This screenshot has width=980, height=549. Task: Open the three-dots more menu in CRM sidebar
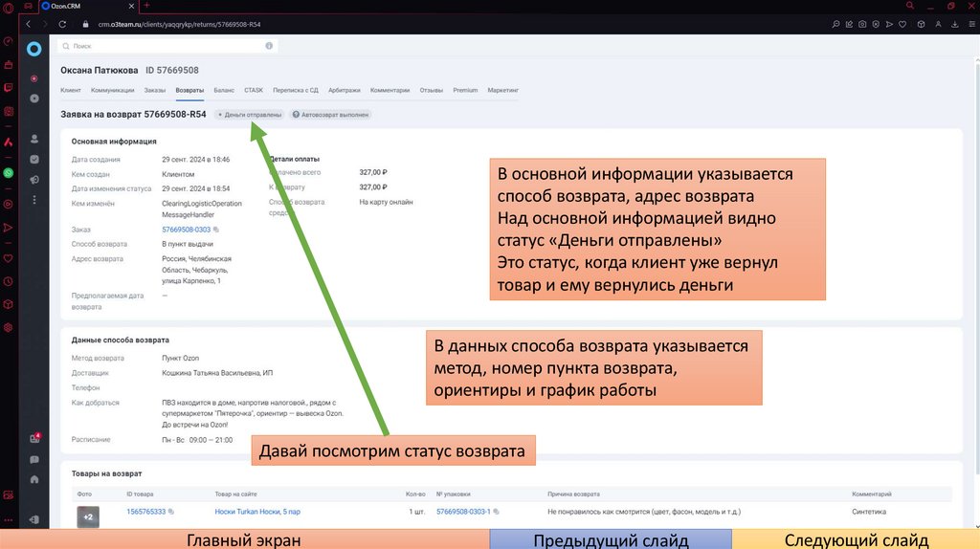click(x=34, y=200)
